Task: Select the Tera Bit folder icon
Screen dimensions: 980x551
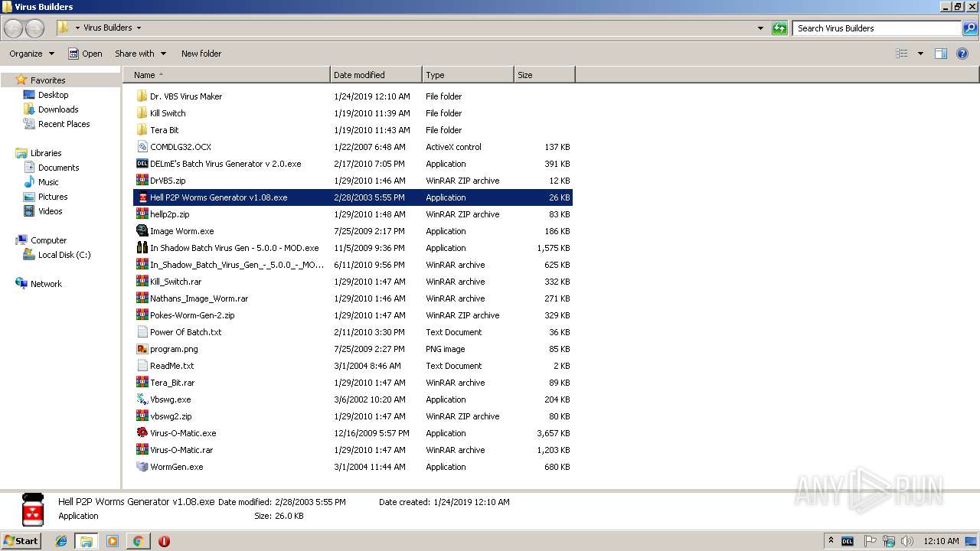Action: [x=142, y=130]
